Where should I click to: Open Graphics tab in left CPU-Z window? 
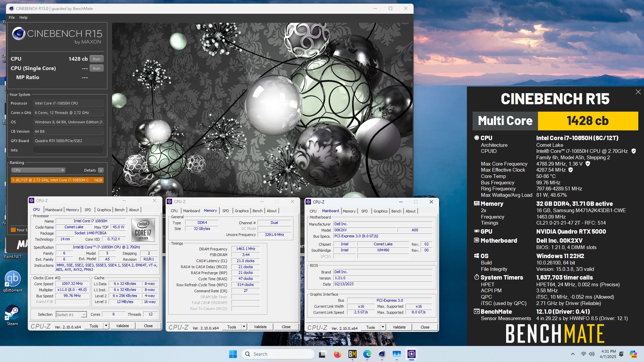[x=104, y=210]
